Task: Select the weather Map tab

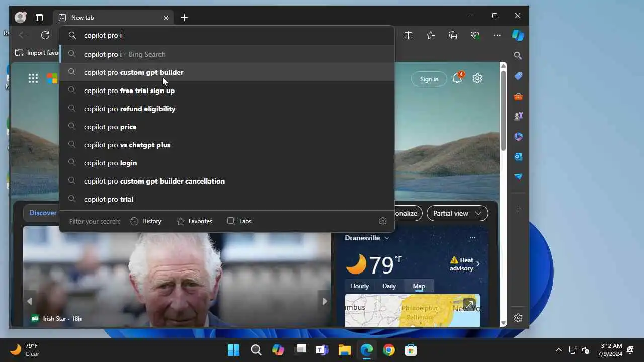Action: (419, 286)
